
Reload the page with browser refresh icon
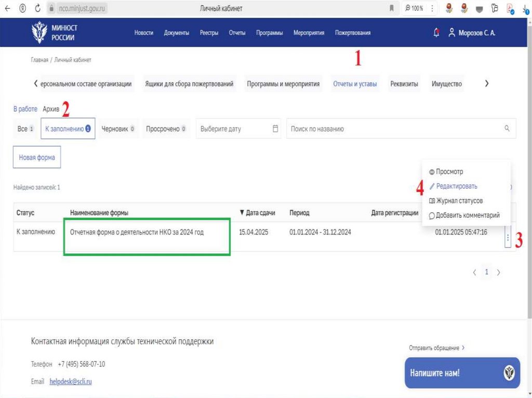[37, 8]
